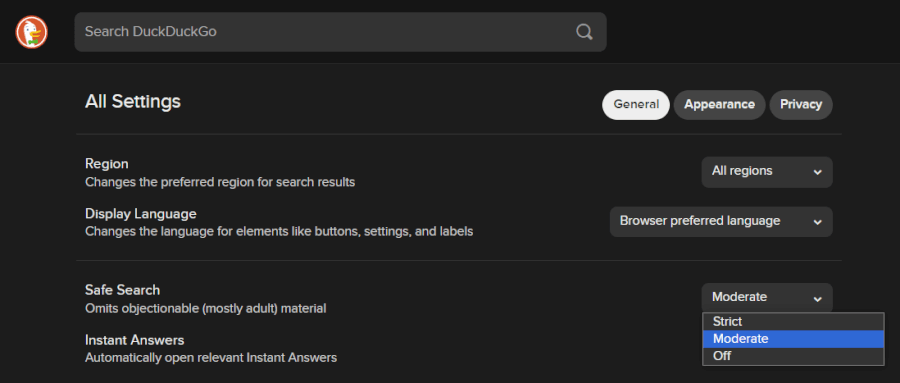Click 'Changes the preferred region for search results'
Image resolution: width=900 pixels, height=383 pixels.
tap(220, 182)
